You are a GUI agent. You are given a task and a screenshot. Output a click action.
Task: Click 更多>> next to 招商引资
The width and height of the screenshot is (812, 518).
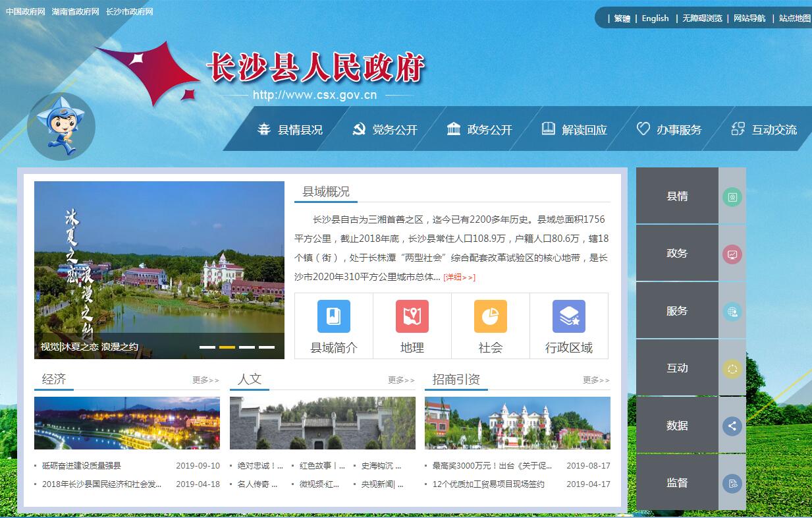tap(596, 380)
